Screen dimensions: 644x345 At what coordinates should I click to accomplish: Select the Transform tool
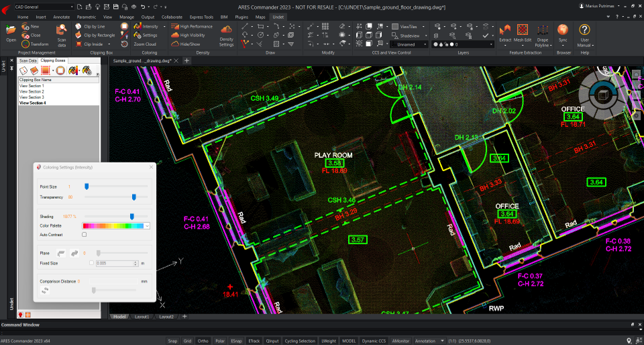coord(35,44)
